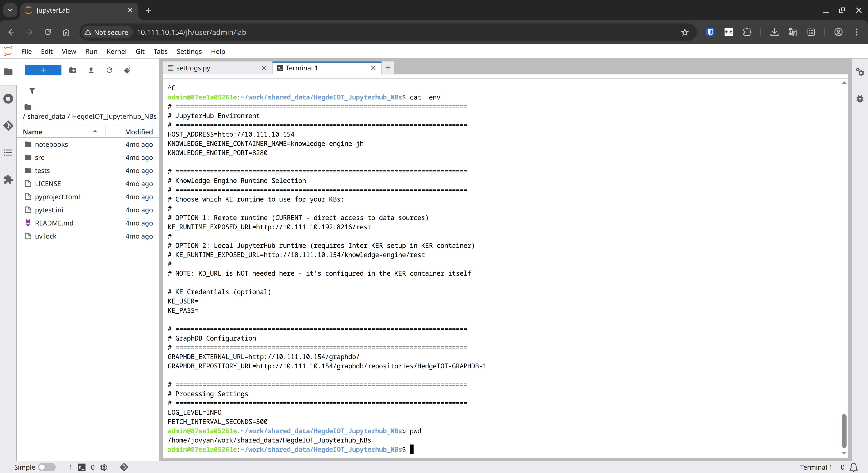Reverse file sorting with the Name column arrow
Image resolution: width=868 pixels, height=473 pixels.
[95, 131]
